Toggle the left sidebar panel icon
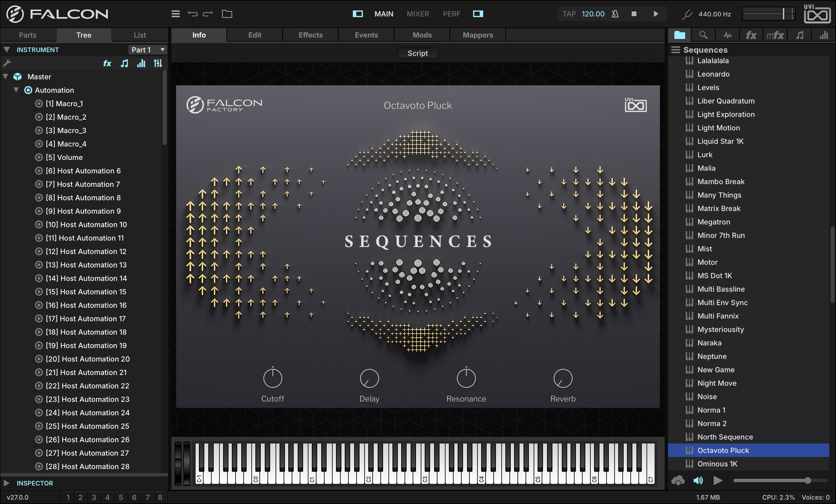Viewport: 836px width, 504px height. (x=358, y=14)
